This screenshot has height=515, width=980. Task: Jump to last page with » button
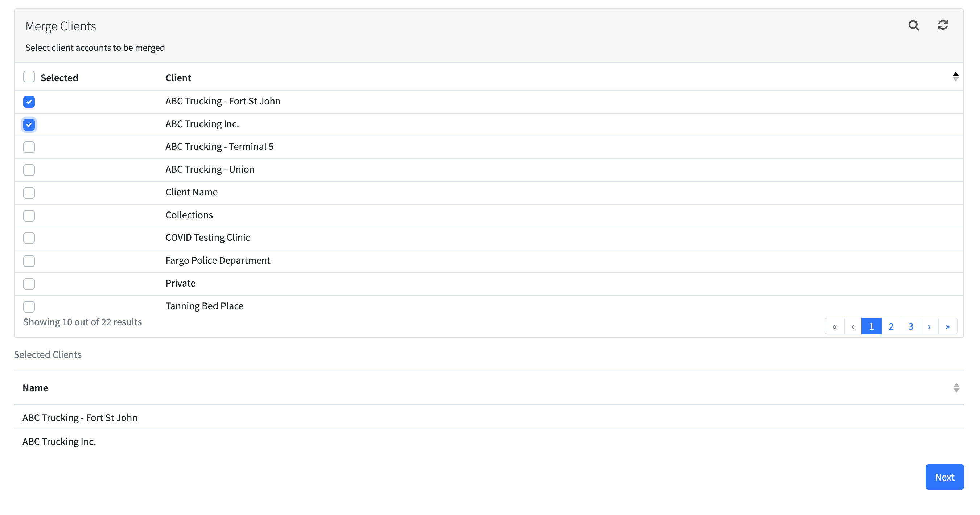point(947,326)
